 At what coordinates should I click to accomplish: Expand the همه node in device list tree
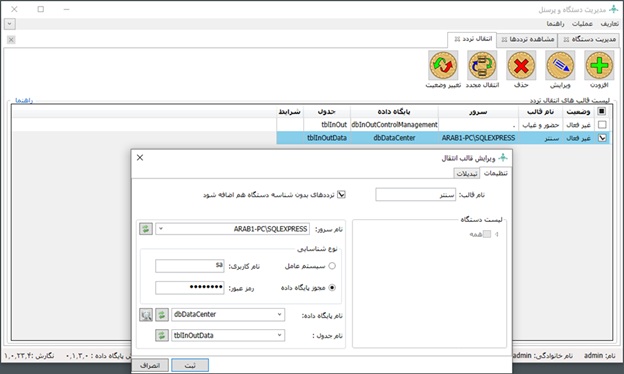click(x=496, y=234)
